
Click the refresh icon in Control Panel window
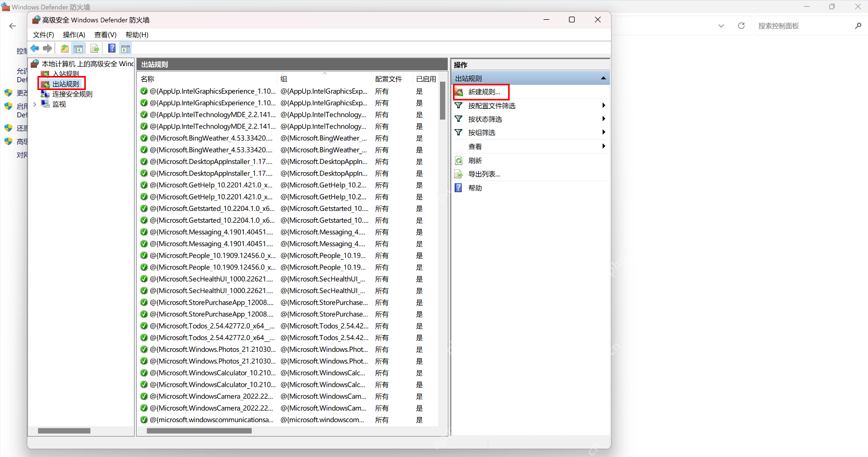click(741, 26)
